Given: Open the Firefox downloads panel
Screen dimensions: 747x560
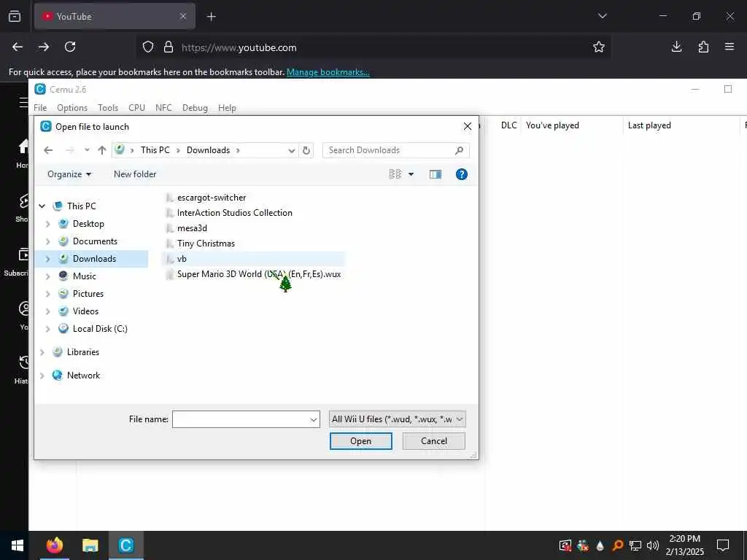Looking at the screenshot, I should coord(676,47).
